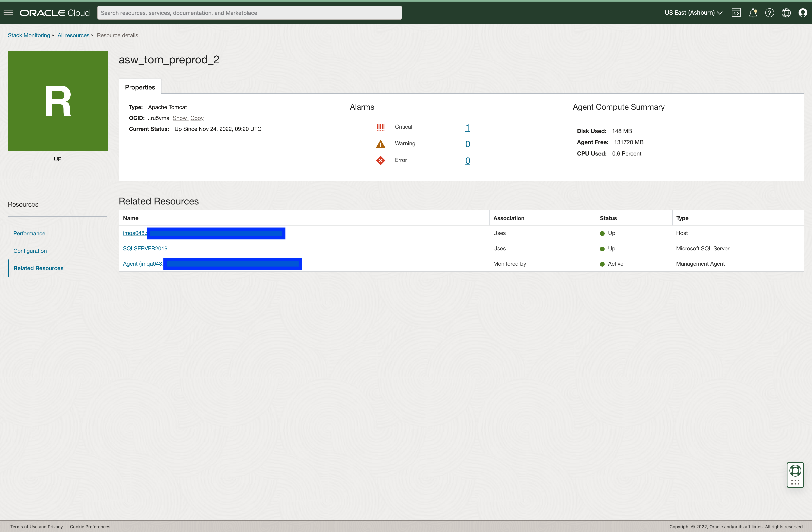Open the Critical alarms count link
This screenshot has height=532, width=812.
467,128
